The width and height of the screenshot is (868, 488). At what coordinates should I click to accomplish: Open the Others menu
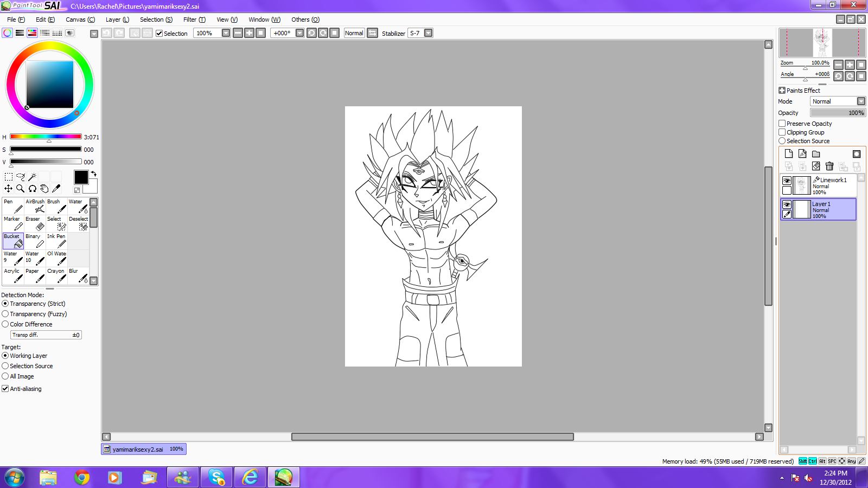point(305,20)
